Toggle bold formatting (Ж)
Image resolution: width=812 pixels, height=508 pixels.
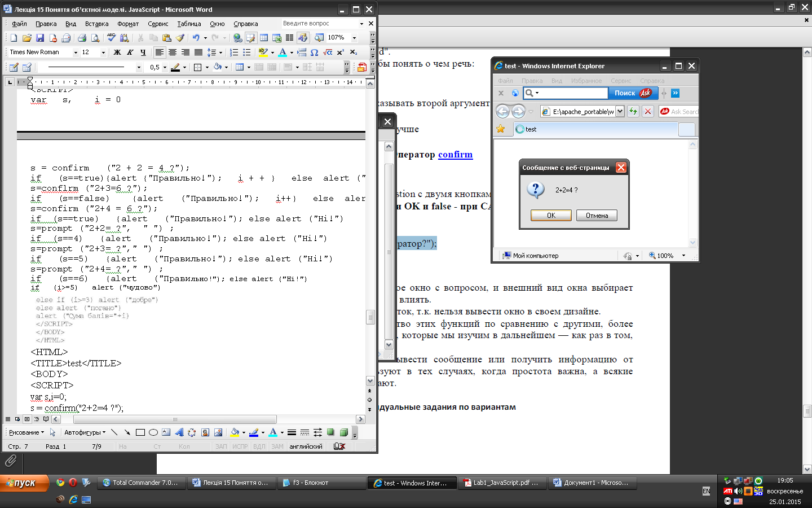pyautogui.click(x=117, y=52)
